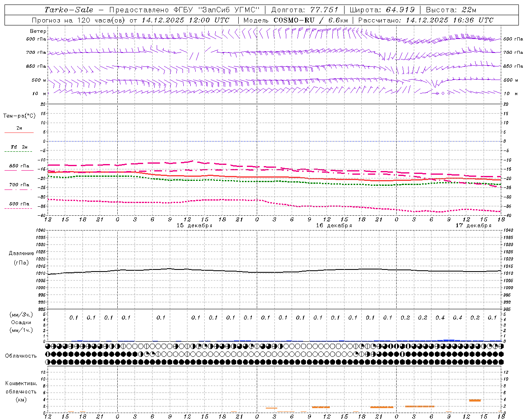Select the 'Широта: 64.919' latitude value
525x420 pixels.
pyautogui.click(x=382, y=10)
